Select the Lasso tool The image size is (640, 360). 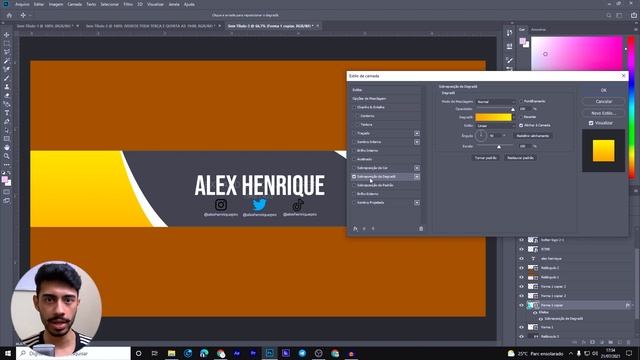tap(7, 52)
